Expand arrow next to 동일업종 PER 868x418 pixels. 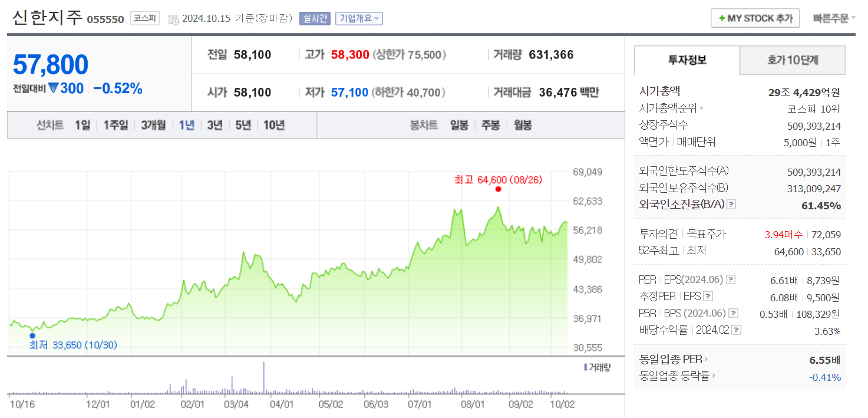click(707, 359)
